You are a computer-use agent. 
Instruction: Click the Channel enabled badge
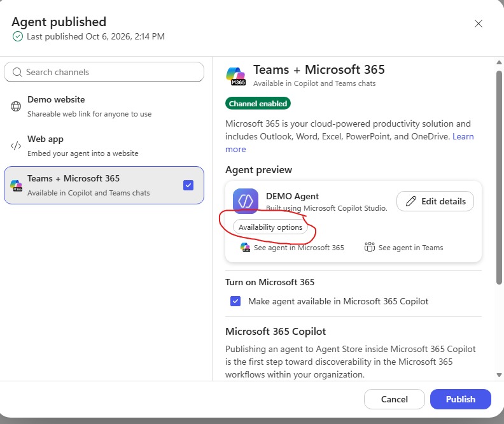pos(258,104)
